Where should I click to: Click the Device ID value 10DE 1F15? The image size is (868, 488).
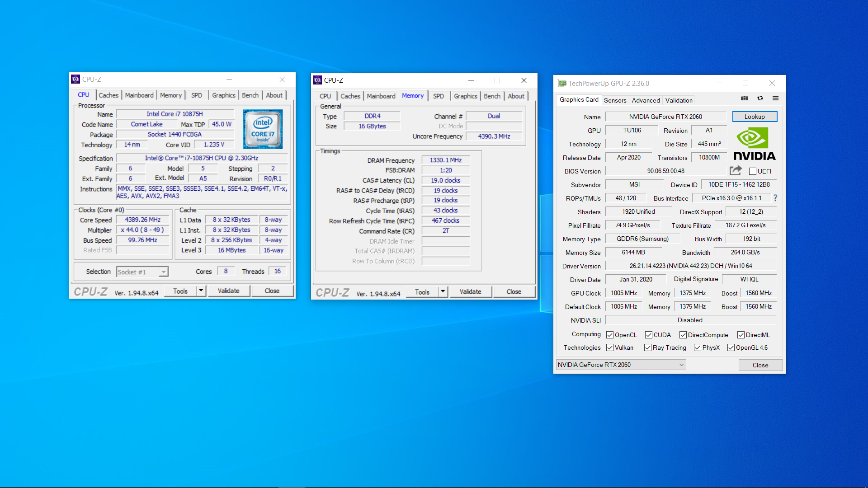tap(739, 184)
